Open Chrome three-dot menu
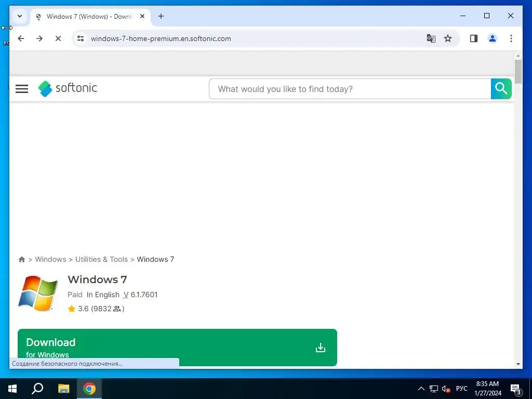This screenshot has height=399, width=532. pos(511,38)
